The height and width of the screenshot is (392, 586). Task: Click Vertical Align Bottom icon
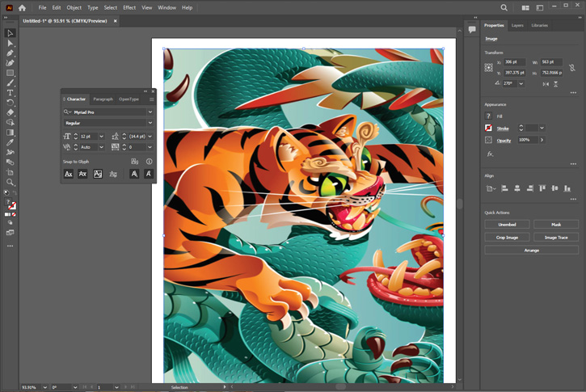click(567, 188)
